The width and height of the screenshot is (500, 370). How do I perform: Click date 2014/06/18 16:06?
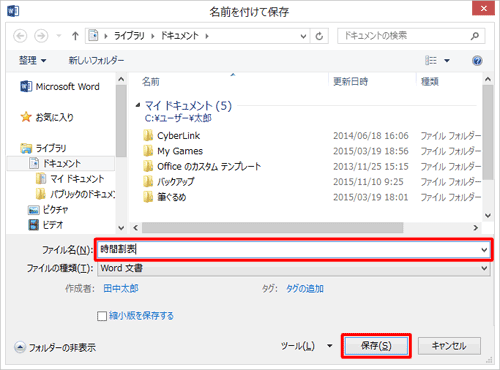371,136
